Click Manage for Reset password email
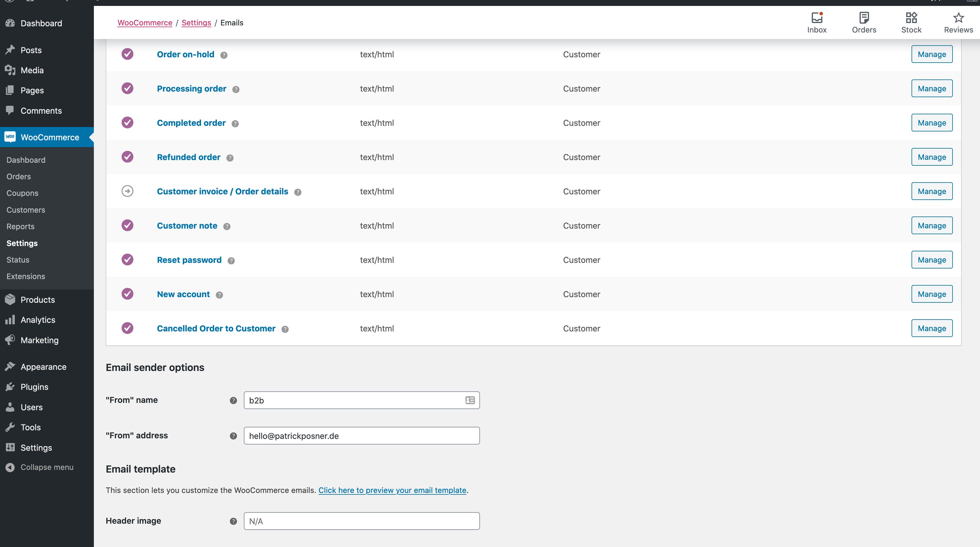This screenshot has width=980, height=547. [932, 260]
